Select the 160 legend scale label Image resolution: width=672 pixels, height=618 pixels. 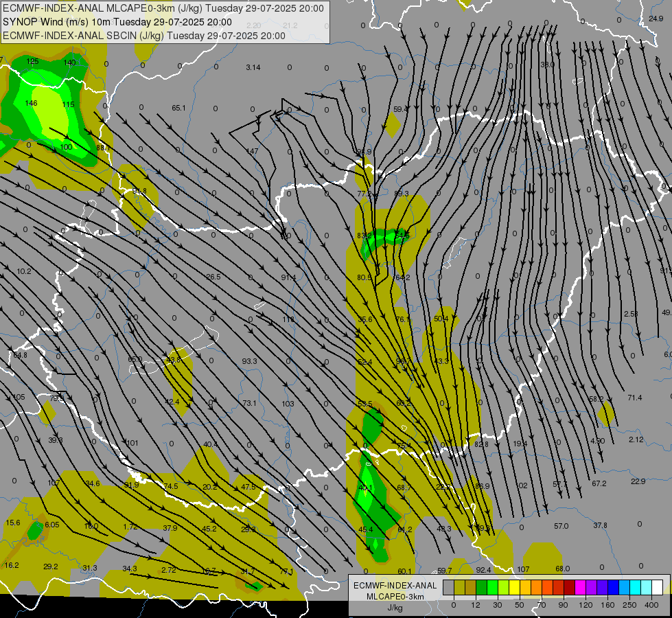coord(607,605)
